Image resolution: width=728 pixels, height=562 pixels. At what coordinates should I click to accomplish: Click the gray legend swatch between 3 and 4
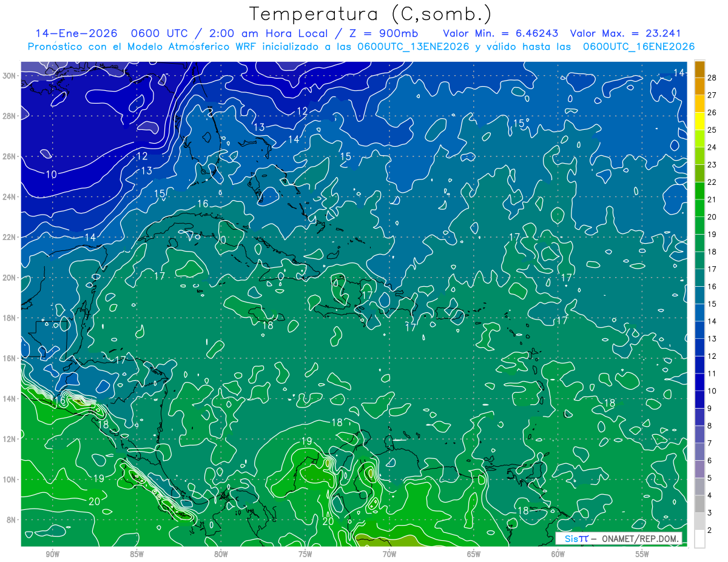(x=699, y=503)
